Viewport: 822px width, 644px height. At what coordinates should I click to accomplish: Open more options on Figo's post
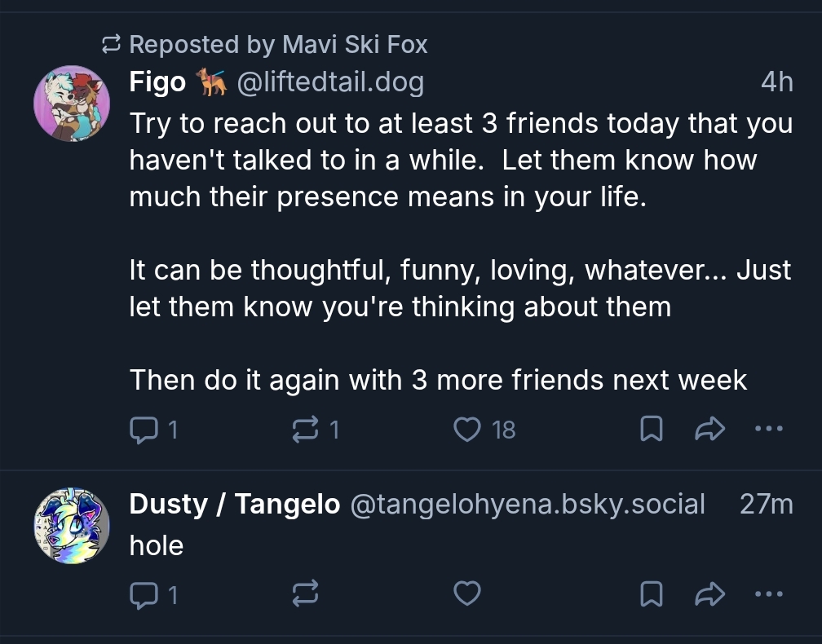tap(768, 429)
